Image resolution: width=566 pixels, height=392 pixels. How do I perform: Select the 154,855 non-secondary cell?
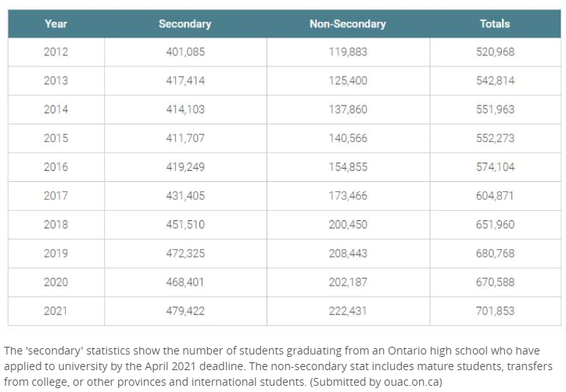[x=348, y=167]
